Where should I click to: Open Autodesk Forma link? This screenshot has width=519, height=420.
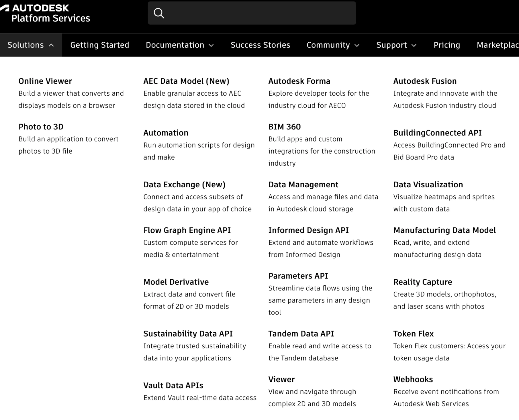pos(299,81)
